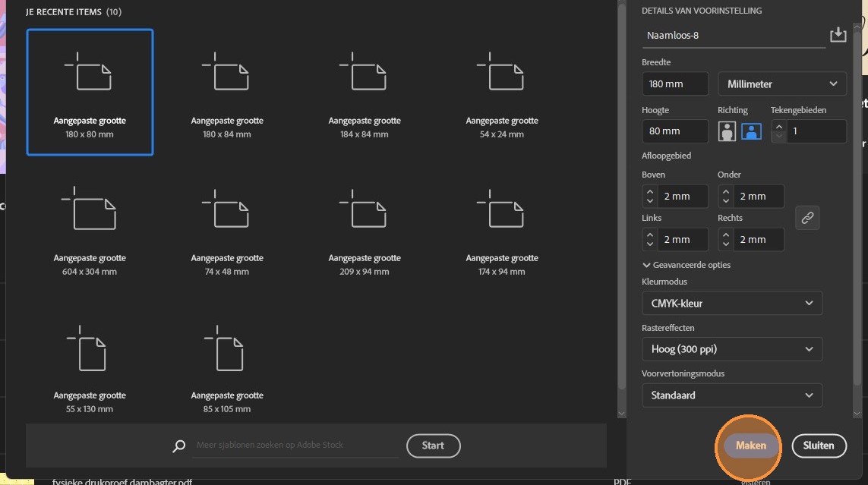868x485 pixels.
Task: Decrease the Tekengebieden artboard count
Action: coord(779,136)
